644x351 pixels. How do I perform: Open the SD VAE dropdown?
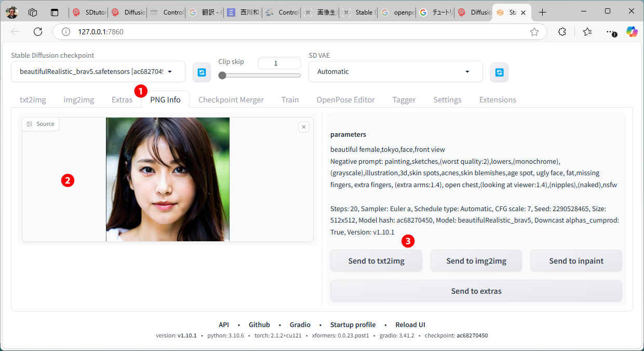(467, 72)
